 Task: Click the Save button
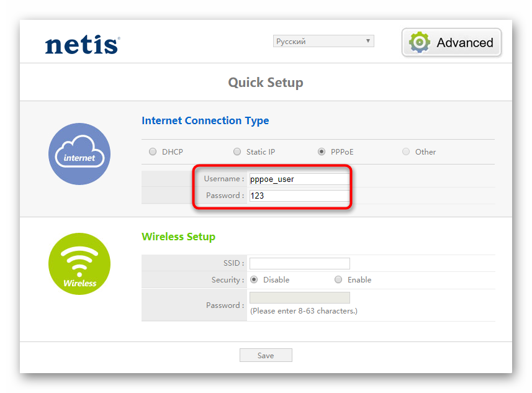pyautogui.click(x=266, y=356)
